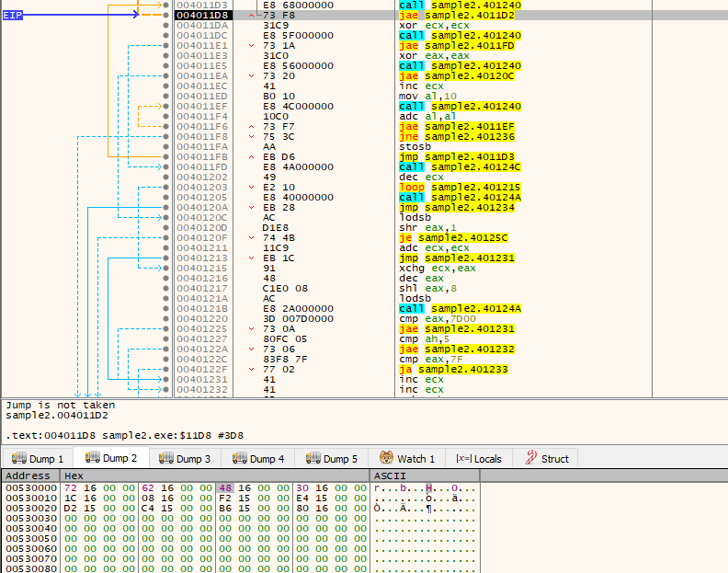Click the Hex column header in dump

(215, 476)
